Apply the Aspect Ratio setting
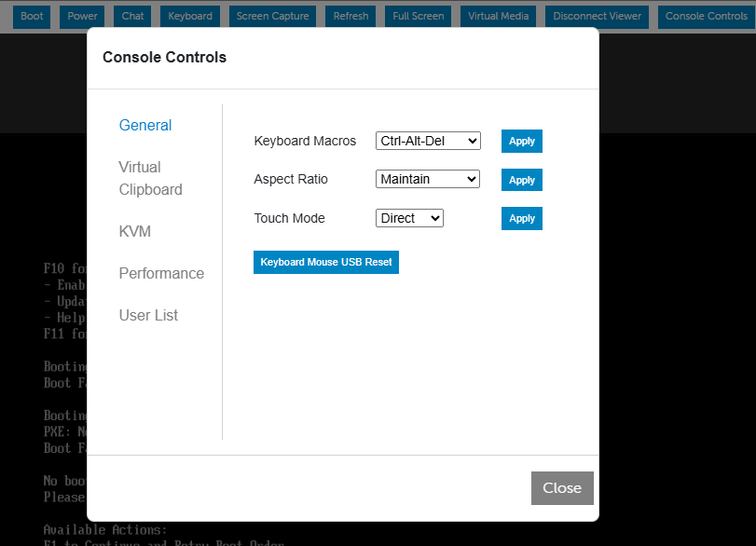 pos(521,180)
